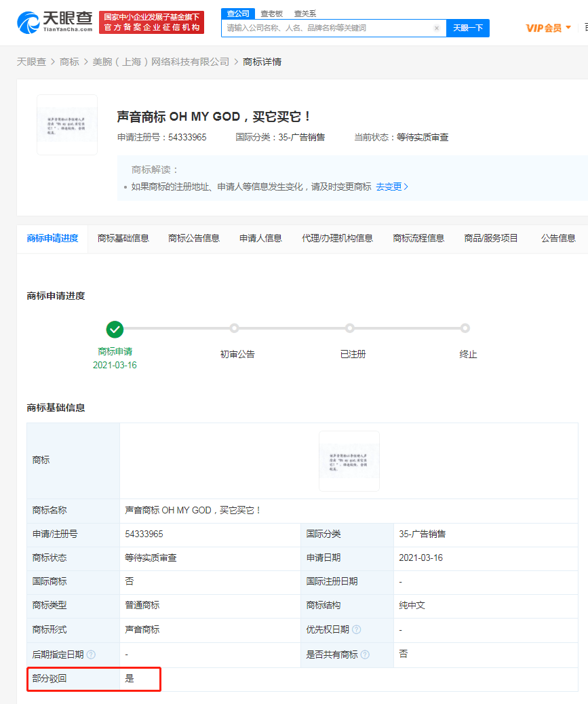This screenshot has height=704, width=588.
Task: Click the 天眼一下 search button
Action: (x=468, y=28)
